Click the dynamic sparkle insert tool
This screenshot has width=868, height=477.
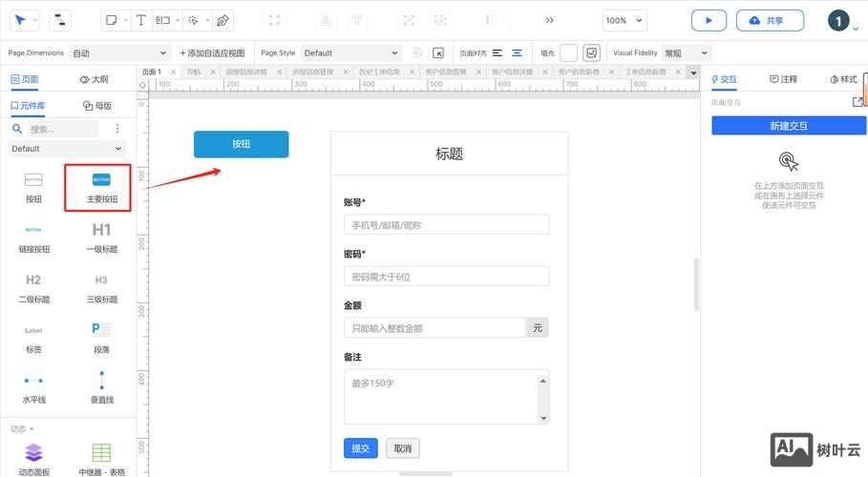point(193,20)
